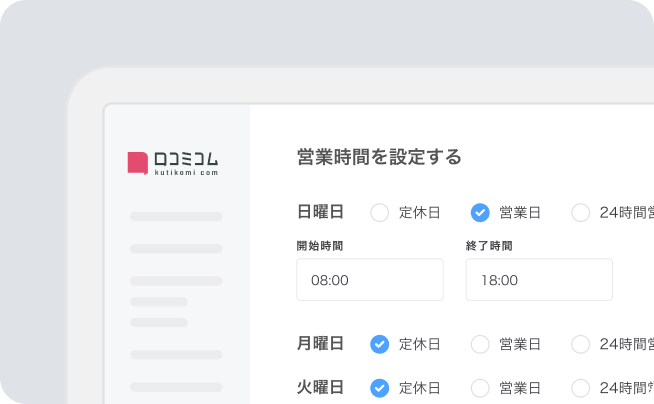Viewport: 654px width, 404px height.
Task: Click the 日曜日 label
Action: [320, 212]
